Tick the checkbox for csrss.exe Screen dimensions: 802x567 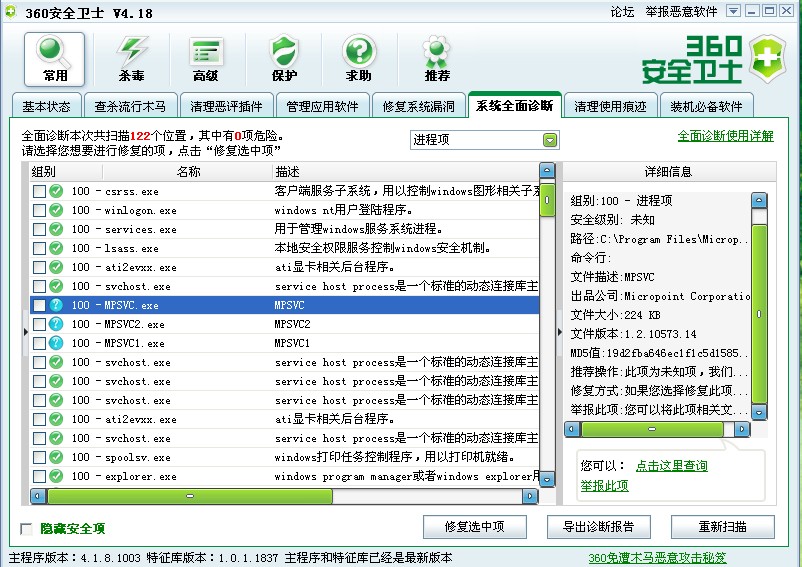tap(39, 191)
